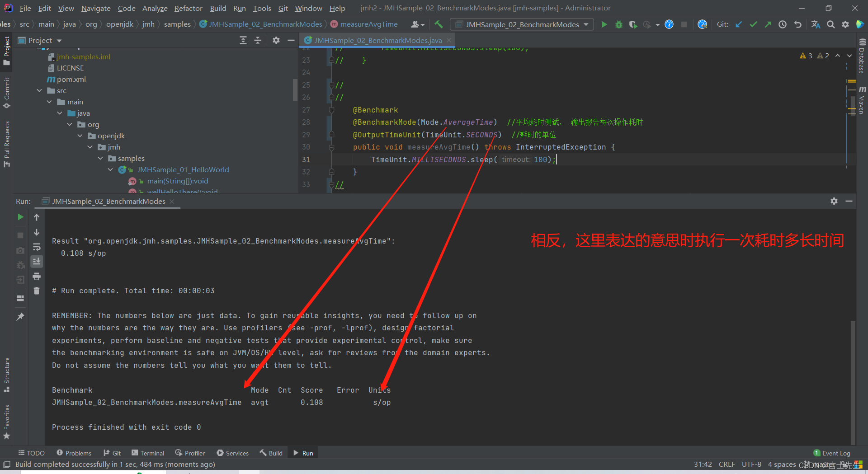This screenshot has height=474, width=868.
Task: Open the Terminal tool window
Action: coord(148,453)
